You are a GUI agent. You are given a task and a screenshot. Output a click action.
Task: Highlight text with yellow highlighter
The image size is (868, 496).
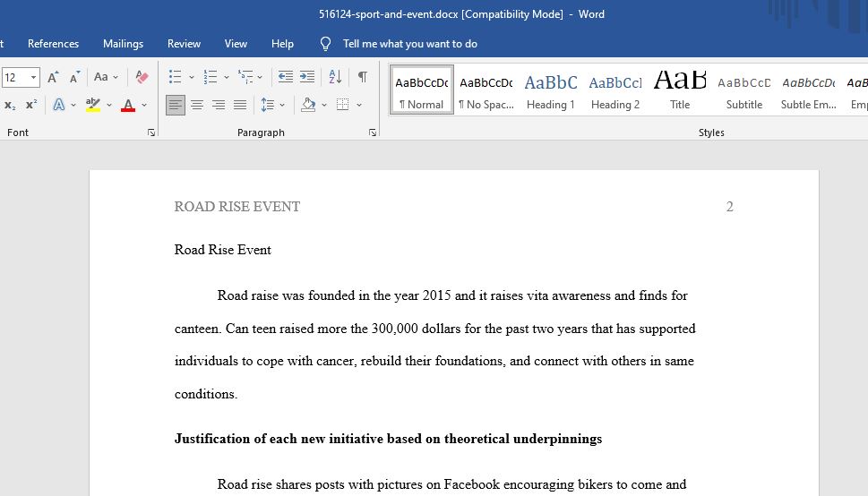[x=93, y=105]
